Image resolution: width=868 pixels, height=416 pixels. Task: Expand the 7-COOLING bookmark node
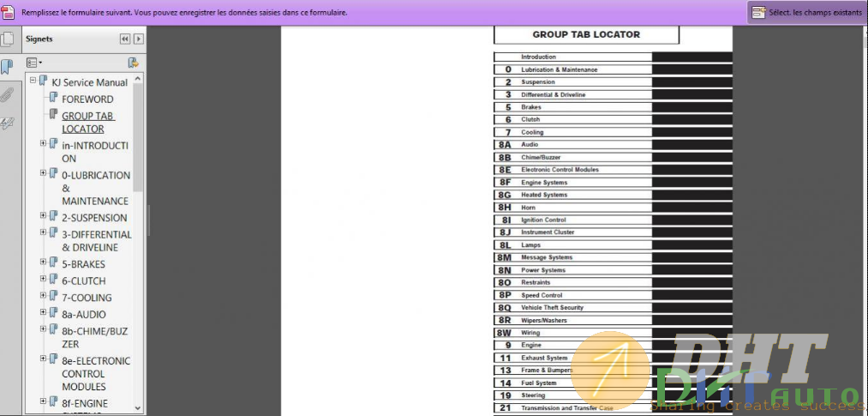43,295
